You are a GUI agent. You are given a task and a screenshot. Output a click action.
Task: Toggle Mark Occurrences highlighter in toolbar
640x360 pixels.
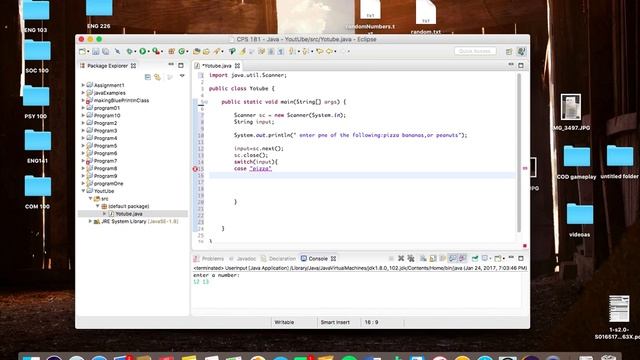click(243, 51)
